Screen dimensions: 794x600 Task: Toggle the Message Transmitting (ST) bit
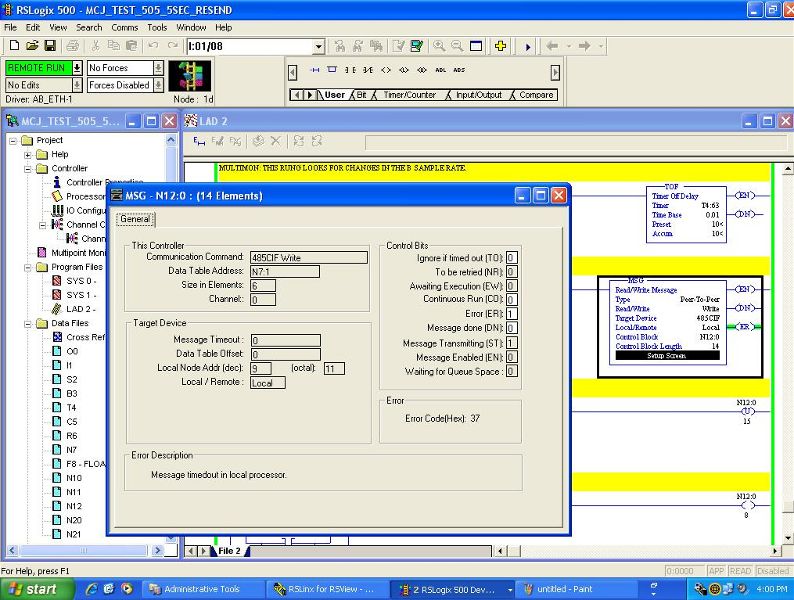point(511,343)
